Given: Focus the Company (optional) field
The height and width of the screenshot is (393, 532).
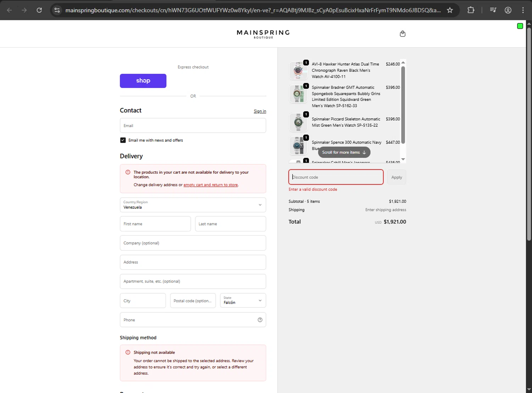Looking at the screenshot, I should click(x=193, y=243).
